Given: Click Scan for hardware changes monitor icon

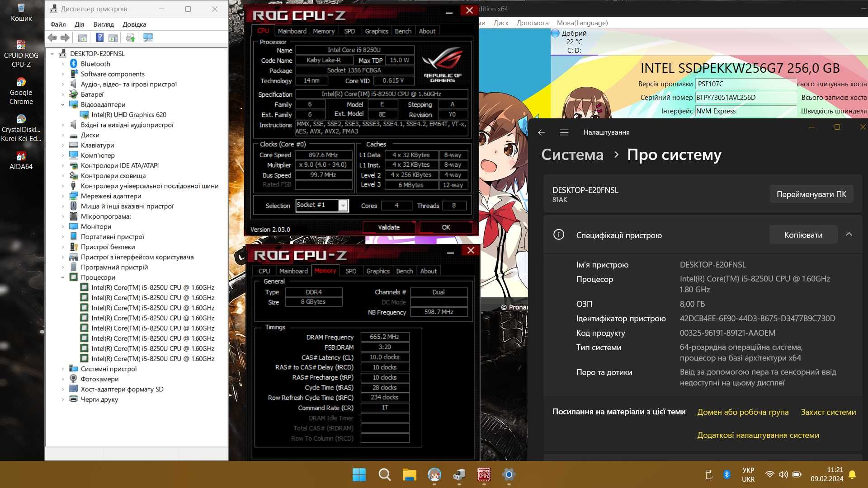Looking at the screenshot, I should (148, 38).
